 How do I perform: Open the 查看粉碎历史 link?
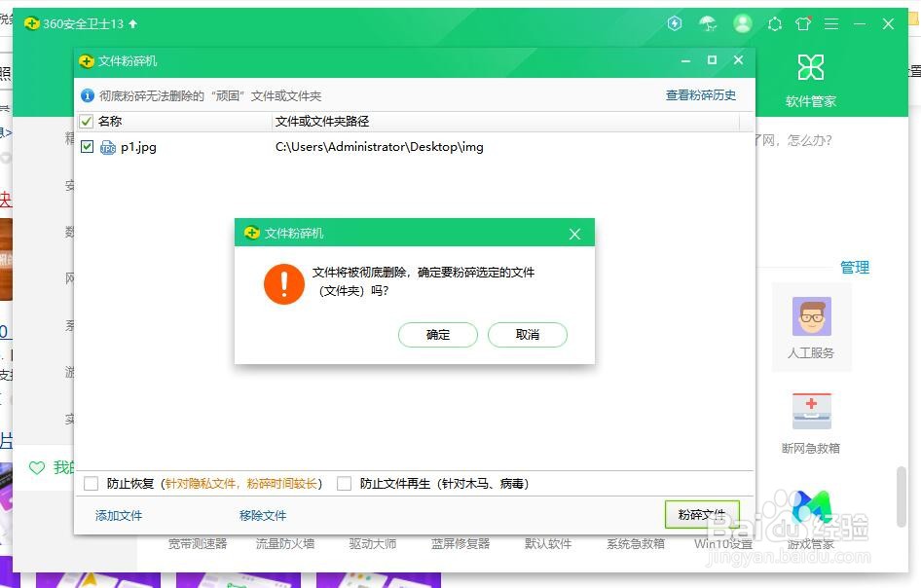pyautogui.click(x=700, y=95)
